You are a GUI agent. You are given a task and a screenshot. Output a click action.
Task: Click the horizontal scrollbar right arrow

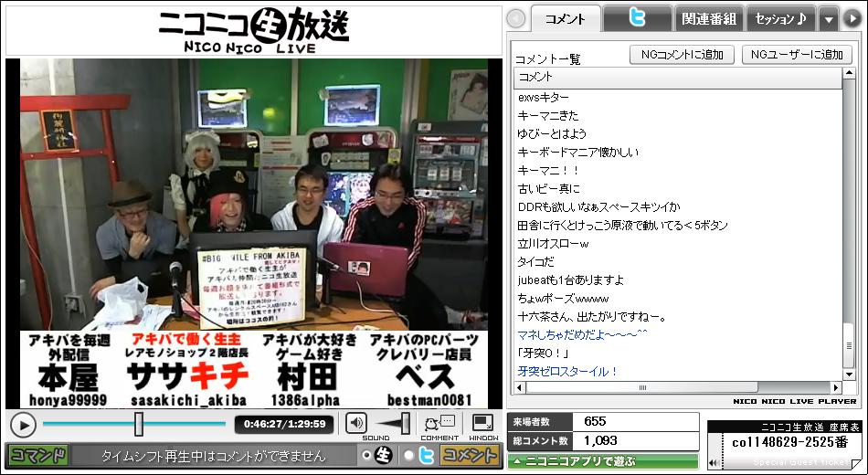click(x=836, y=387)
